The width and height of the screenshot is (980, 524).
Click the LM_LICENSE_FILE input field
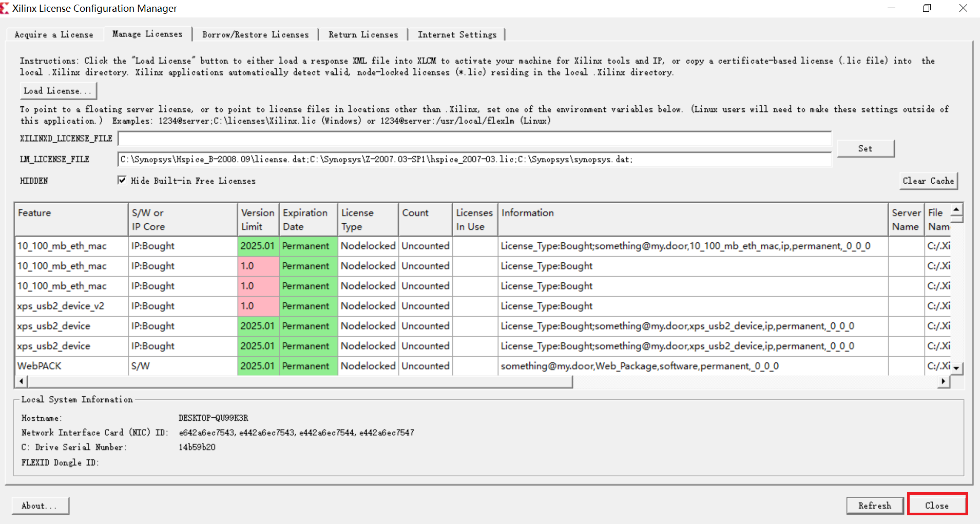pos(474,160)
